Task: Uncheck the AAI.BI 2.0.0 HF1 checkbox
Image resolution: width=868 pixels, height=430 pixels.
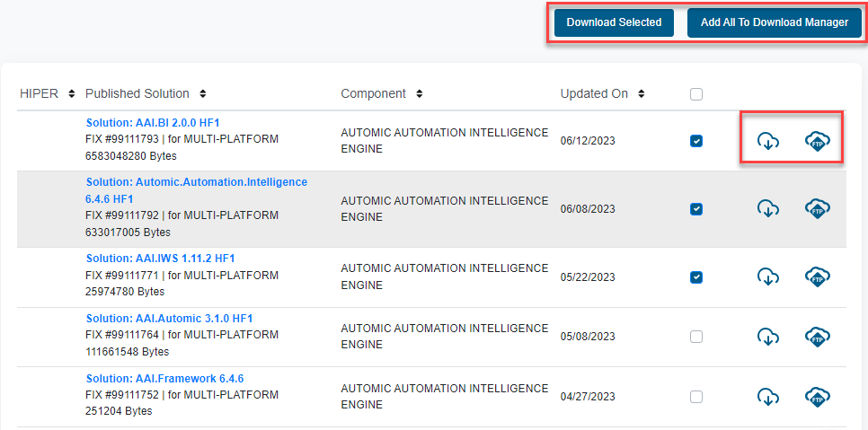Action: tap(696, 141)
